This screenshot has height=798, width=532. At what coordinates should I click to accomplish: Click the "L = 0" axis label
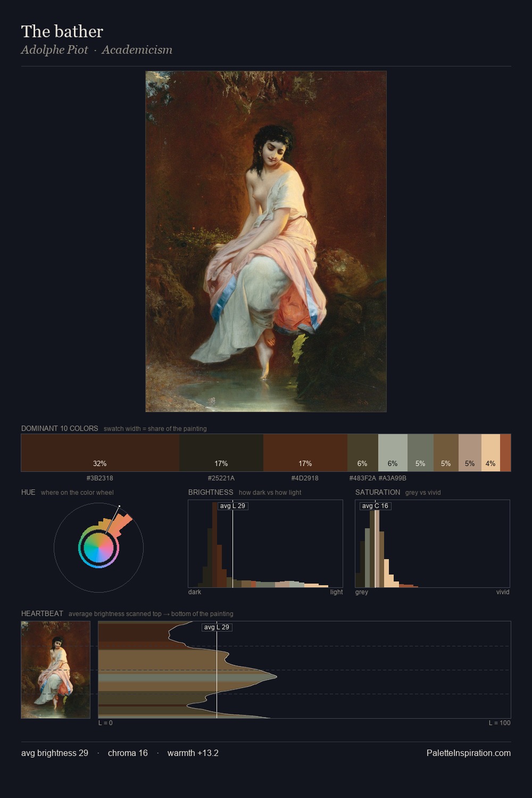tap(105, 723)
